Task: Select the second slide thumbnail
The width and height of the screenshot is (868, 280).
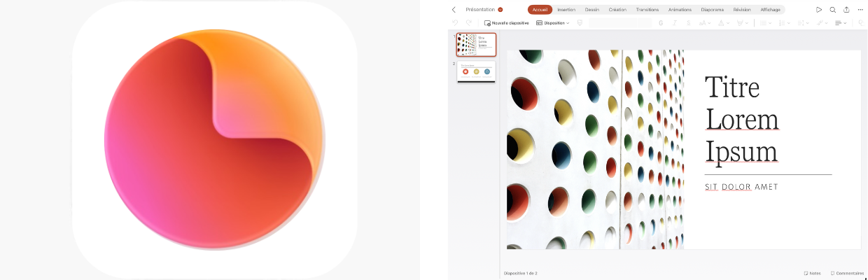Action: pos(476,71)
